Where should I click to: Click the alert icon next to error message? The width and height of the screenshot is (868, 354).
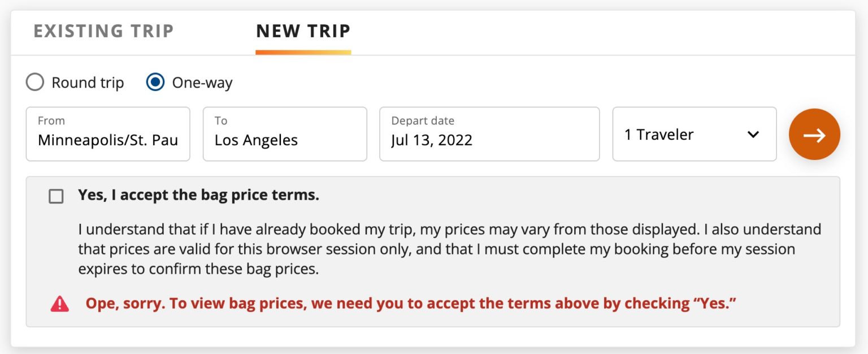point(59,304)
